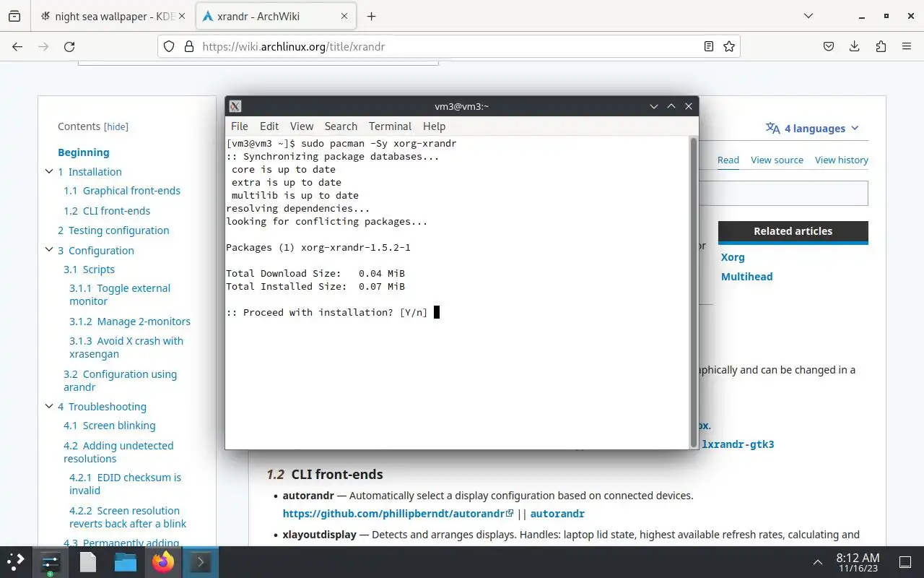Click Firefox back arrow button
Image resolution: width=924 pixels, height=578 pixels.
point(17,46)
